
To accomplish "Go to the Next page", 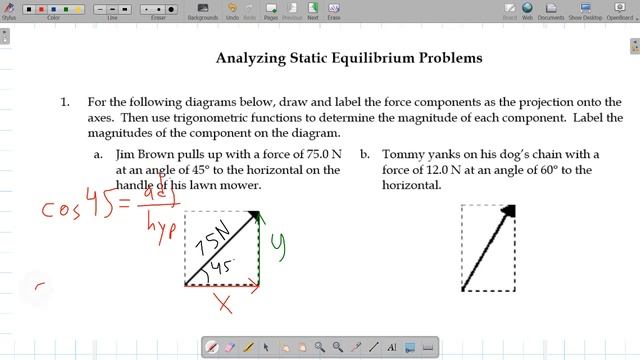I will coord(313,11).
